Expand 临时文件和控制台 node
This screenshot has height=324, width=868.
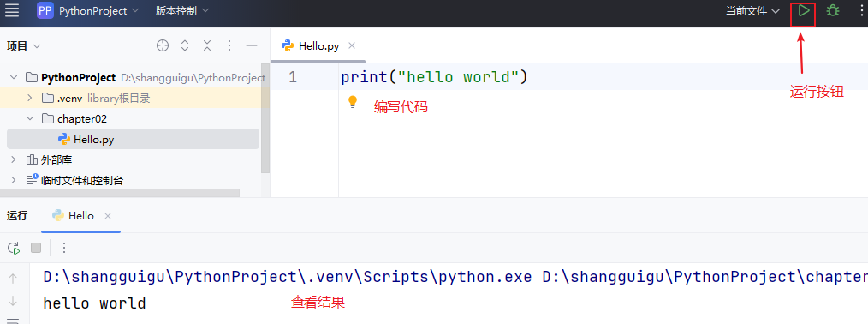pos(14,181)
